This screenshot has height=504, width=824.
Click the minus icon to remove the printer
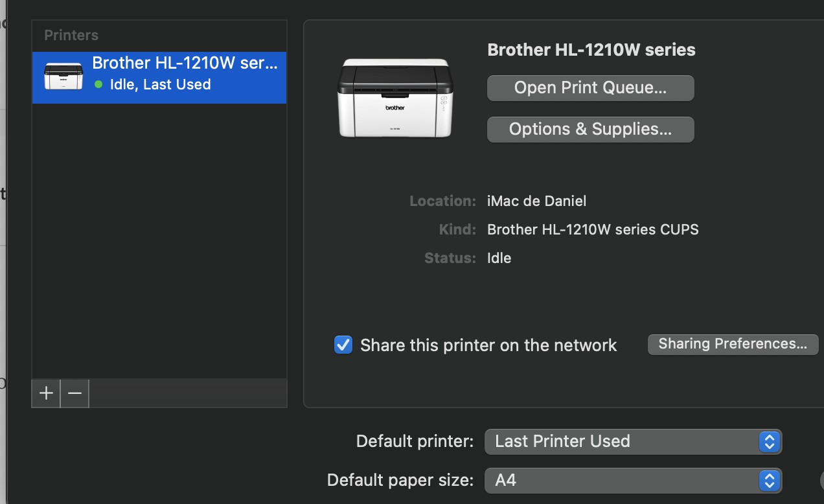click(x=74, y=393)
